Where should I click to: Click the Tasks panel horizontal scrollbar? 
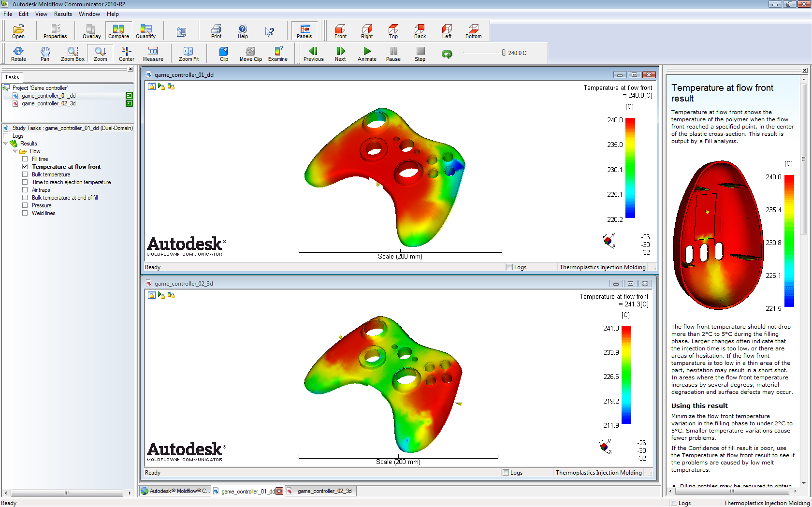point(67,493)
